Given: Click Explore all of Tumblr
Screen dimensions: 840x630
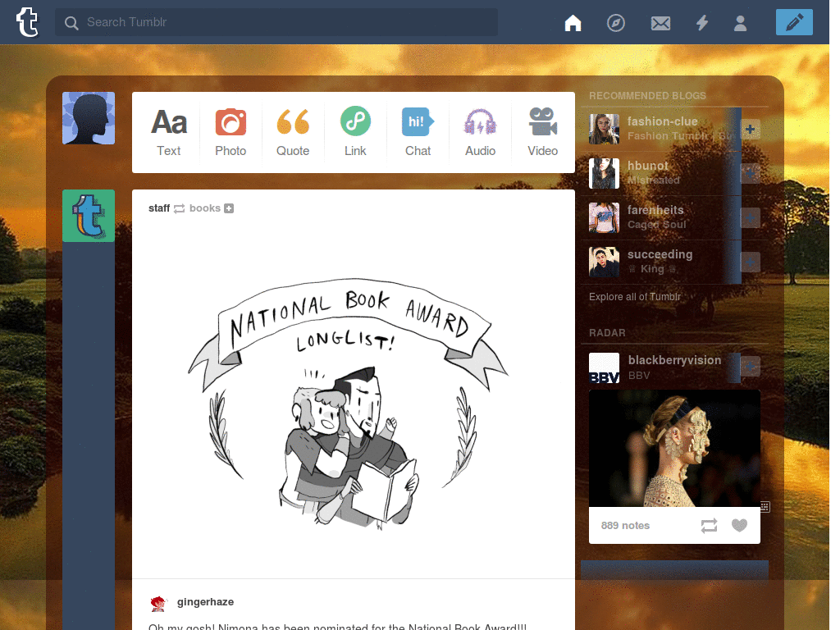Looking at the screenshot, I should pos(635,297).
